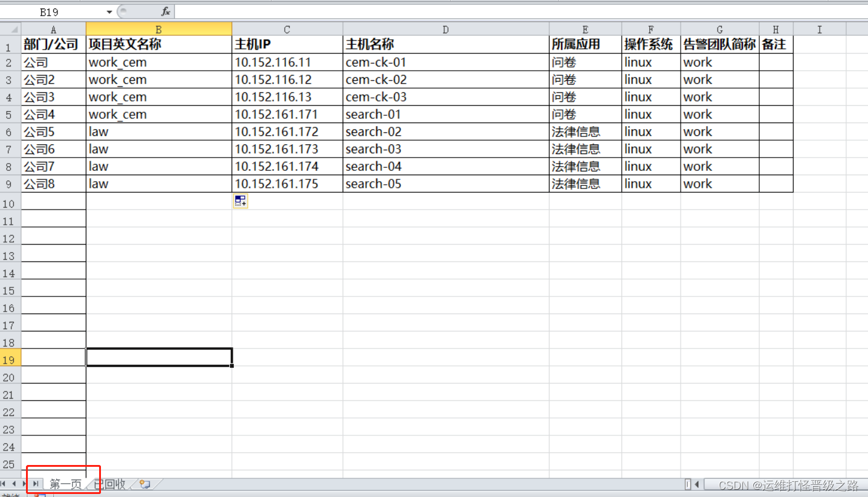868x497 pixels.
Task: Click the 法律信息 cell in the search-05 row
Action: tap(585, 184)
